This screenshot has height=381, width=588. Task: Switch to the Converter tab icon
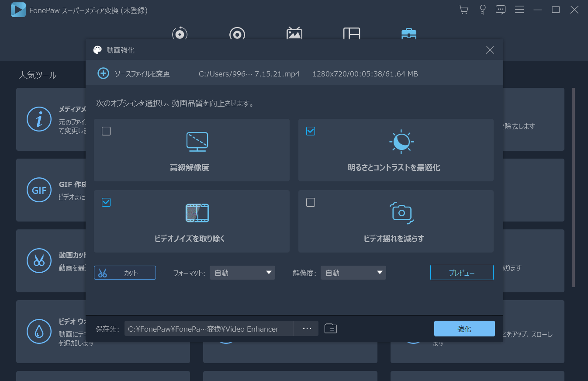point(180,34)
